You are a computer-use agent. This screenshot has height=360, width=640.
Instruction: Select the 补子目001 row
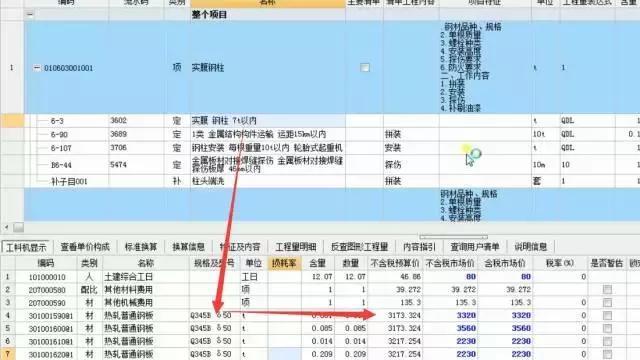[69, 181]
